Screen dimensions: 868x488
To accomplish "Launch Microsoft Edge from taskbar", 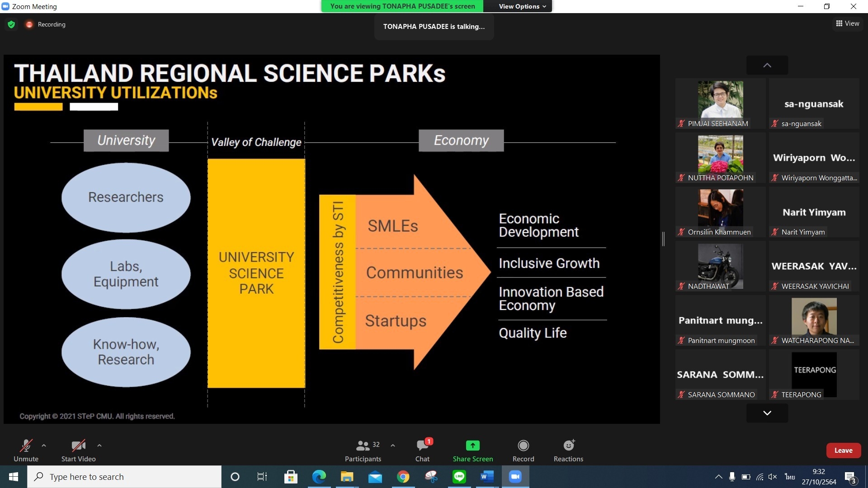I will (x=319, y=477).
